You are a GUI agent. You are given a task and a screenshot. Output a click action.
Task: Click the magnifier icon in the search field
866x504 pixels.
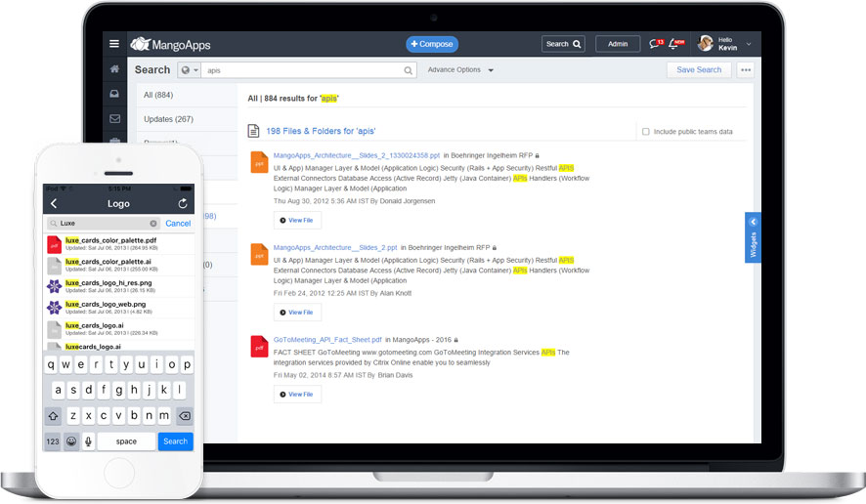tap(409, 70)
